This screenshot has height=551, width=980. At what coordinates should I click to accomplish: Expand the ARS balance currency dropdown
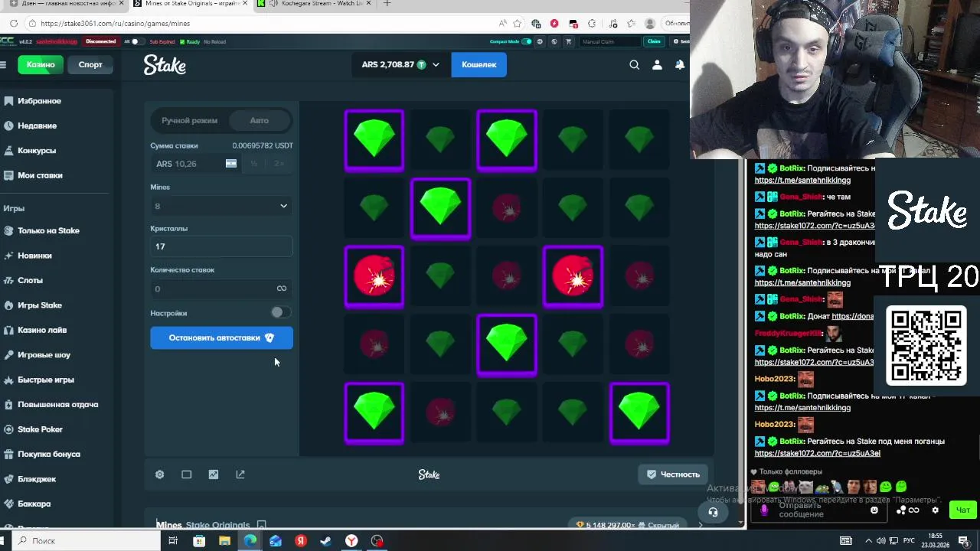(x=436, y=65)
